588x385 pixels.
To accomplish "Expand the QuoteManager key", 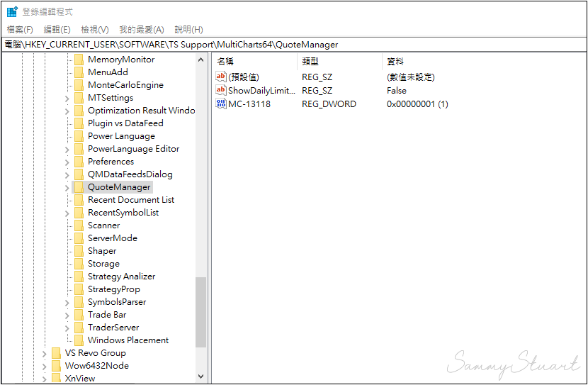I will pos(67,188).
